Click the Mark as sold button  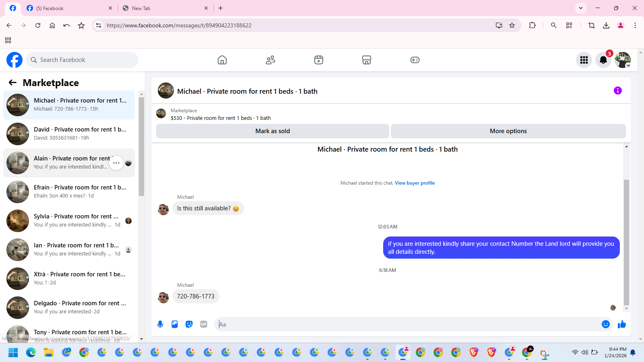tap(272, 131)
